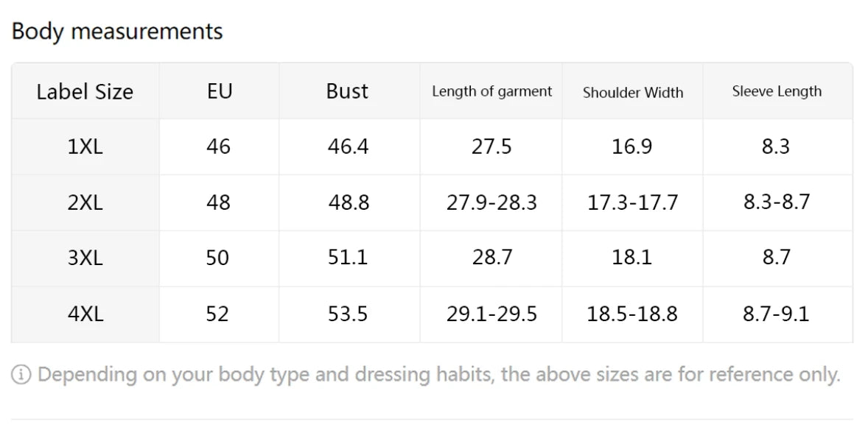
Task: Click the 8.7-9.1 sleeve length cell
Action: pyautogui.click(x=776, y=314)
